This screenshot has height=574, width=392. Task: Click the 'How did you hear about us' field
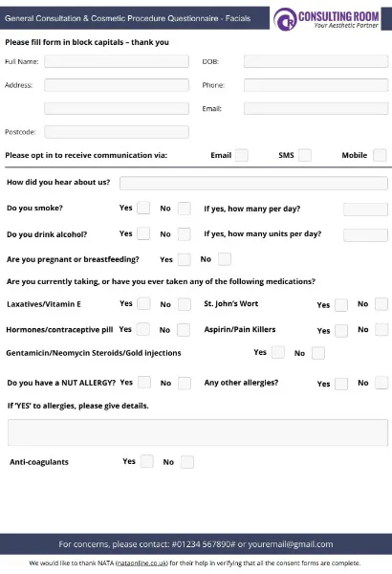coord(253,183)
